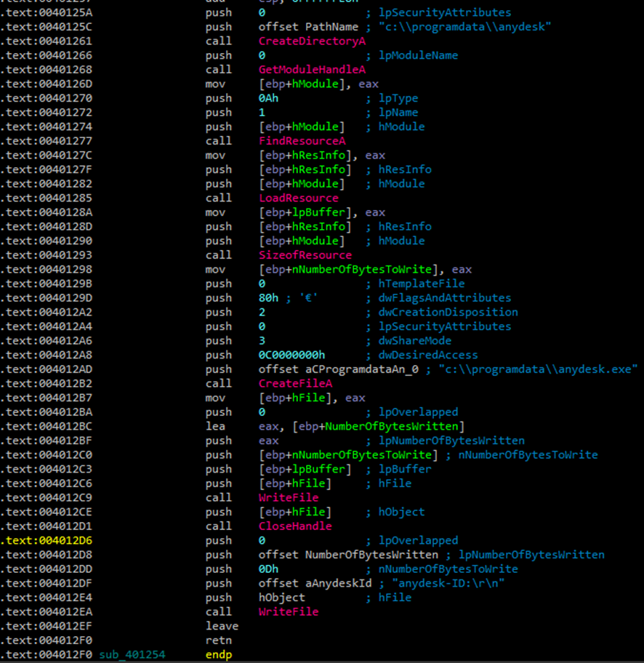Click [ebp+NumberOfBytesWritten] operand in lea

tap(379, 426)
